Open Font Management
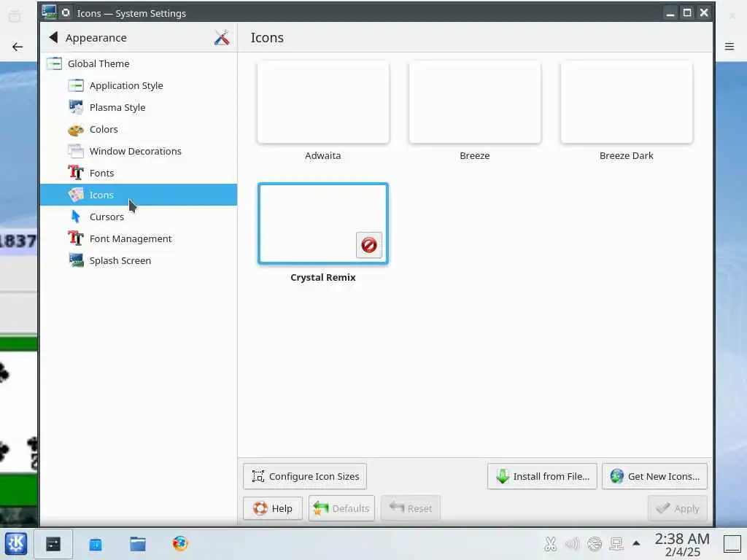Image resolution: width=747 pixels, height=560 pixels. pos(138,238)
